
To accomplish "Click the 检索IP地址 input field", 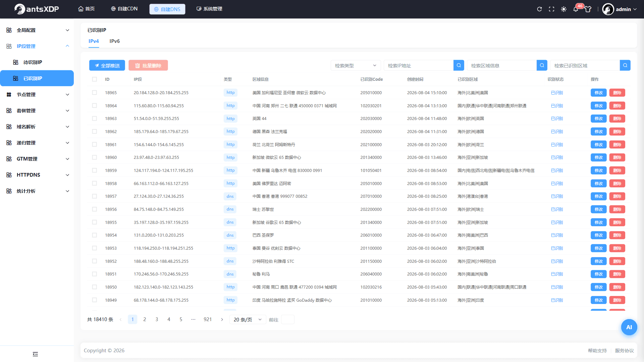I will click(418, 65).
